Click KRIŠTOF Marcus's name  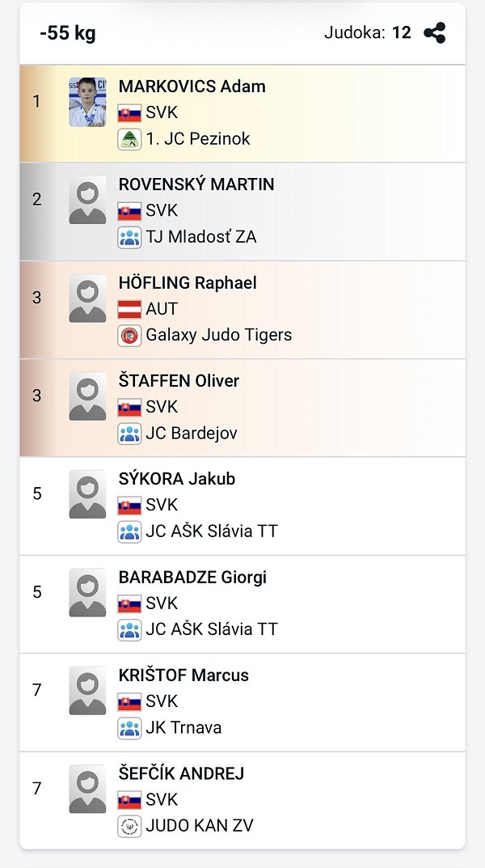pyautogui.click(x=183, y=675)
